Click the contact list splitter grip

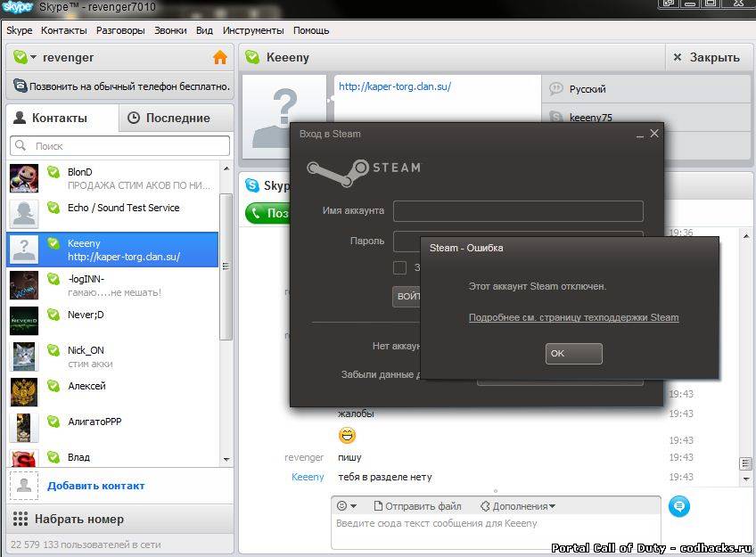pos(226,266)
